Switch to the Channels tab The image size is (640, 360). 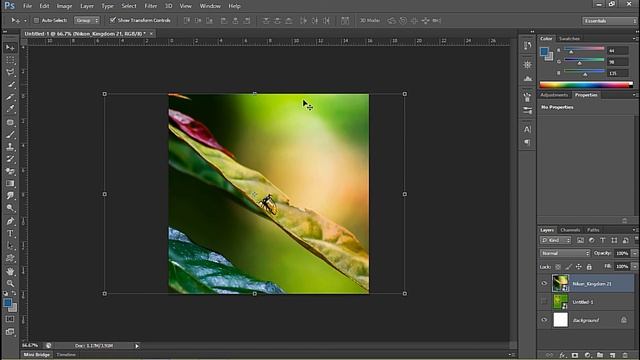pos(570,230)
